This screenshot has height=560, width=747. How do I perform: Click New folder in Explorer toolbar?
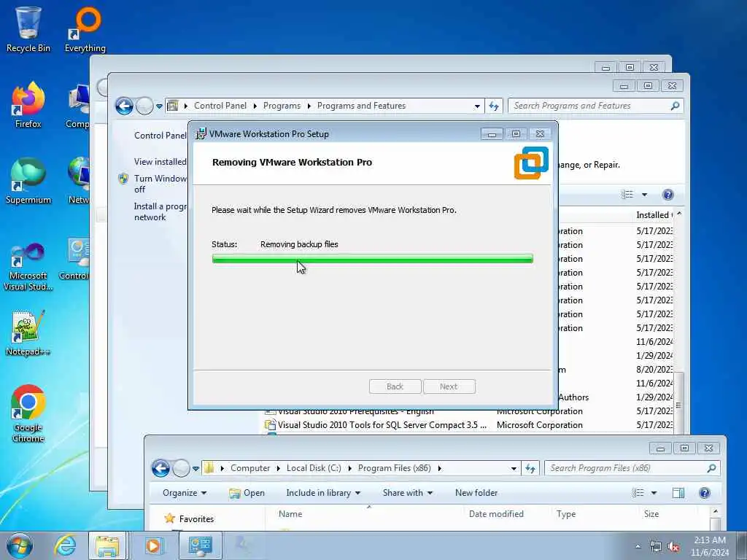click(476, 493)
